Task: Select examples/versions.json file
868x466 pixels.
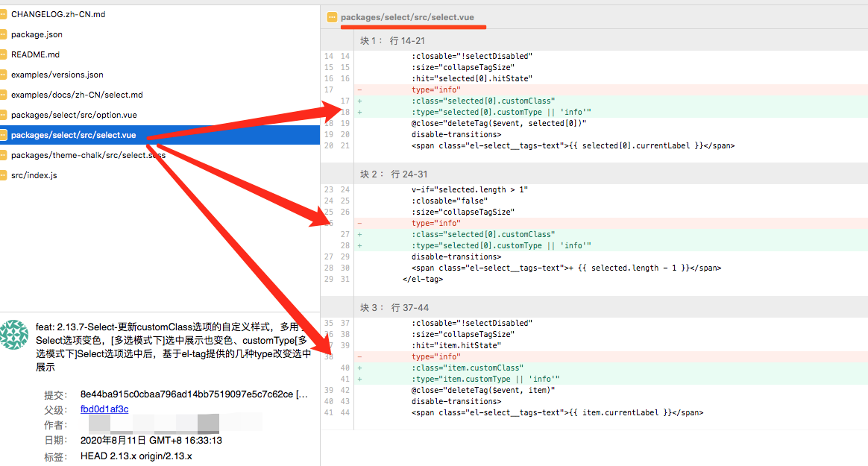Action: 57,75
